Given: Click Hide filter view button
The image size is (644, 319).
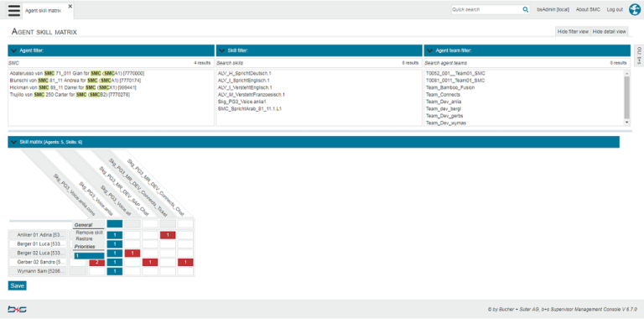Looking at the screenshot, I should [573, 32].
